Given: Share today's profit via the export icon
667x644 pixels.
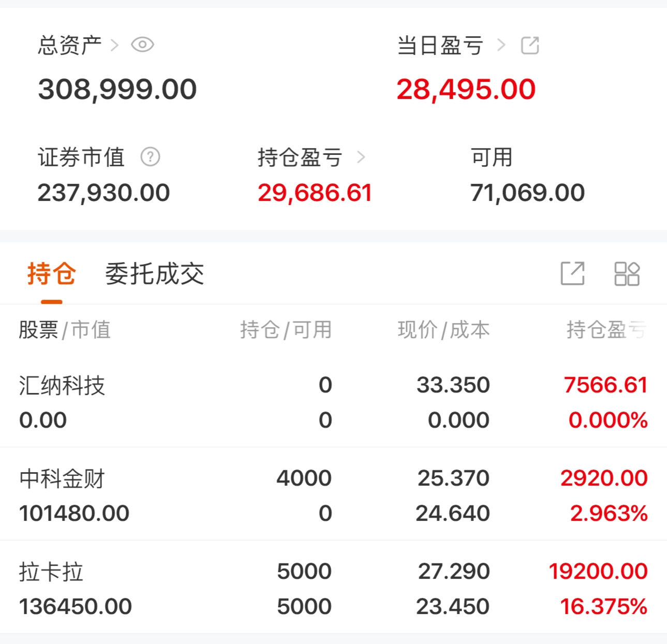Looking at the screenshot, I should click(x=530, y=46).
